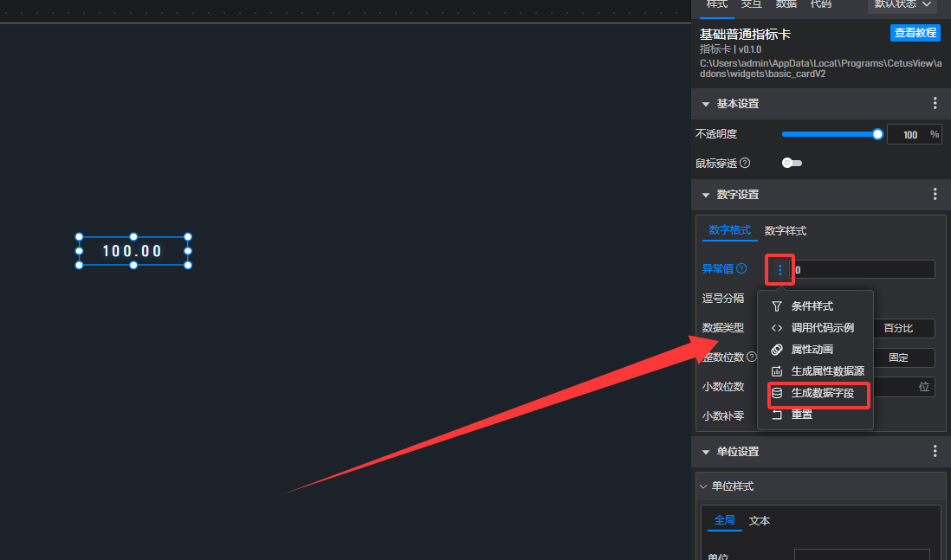Screen dimensions: 951x560
Task: Click the three-dot icon beside 异常值
Action: 780,270
